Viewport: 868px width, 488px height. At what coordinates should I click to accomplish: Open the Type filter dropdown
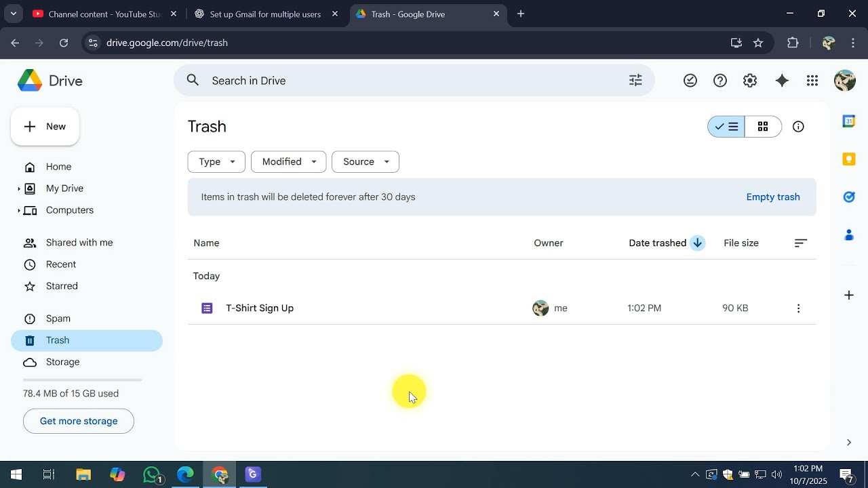point(216,162)
